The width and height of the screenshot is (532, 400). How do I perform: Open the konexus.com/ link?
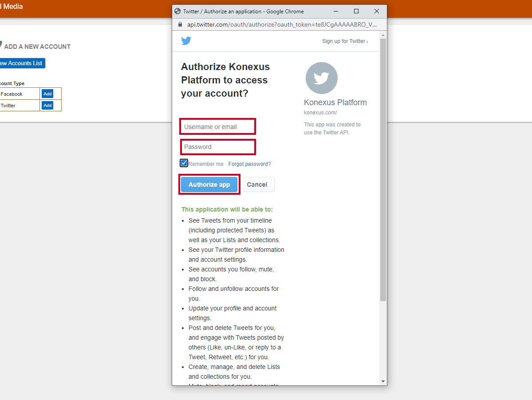tap(320, 113)
